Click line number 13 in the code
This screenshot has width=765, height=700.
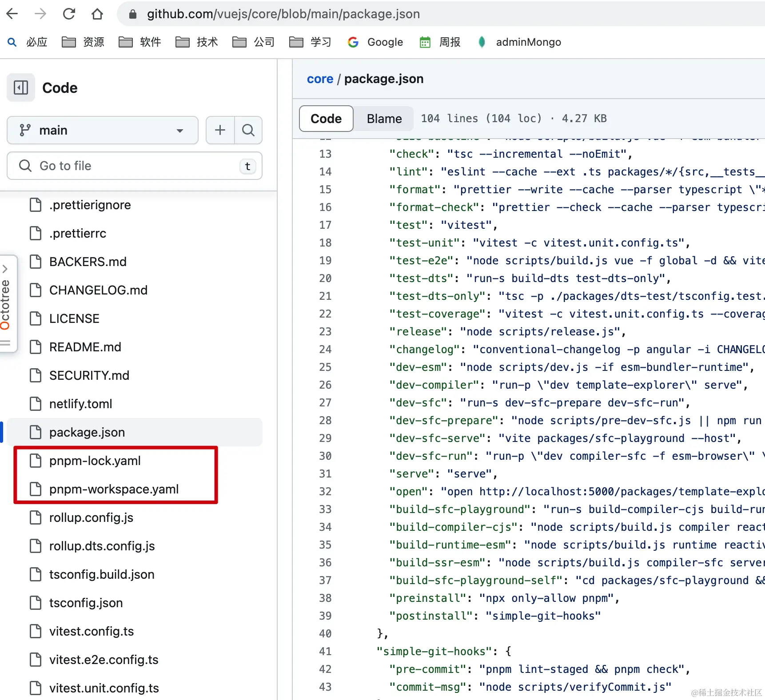tap(325, 154)
